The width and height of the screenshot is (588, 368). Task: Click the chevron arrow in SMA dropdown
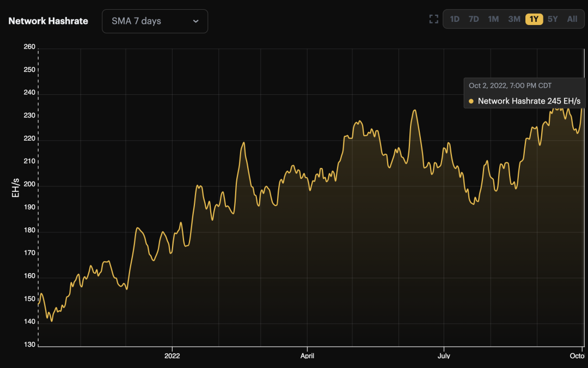point(195,21)
